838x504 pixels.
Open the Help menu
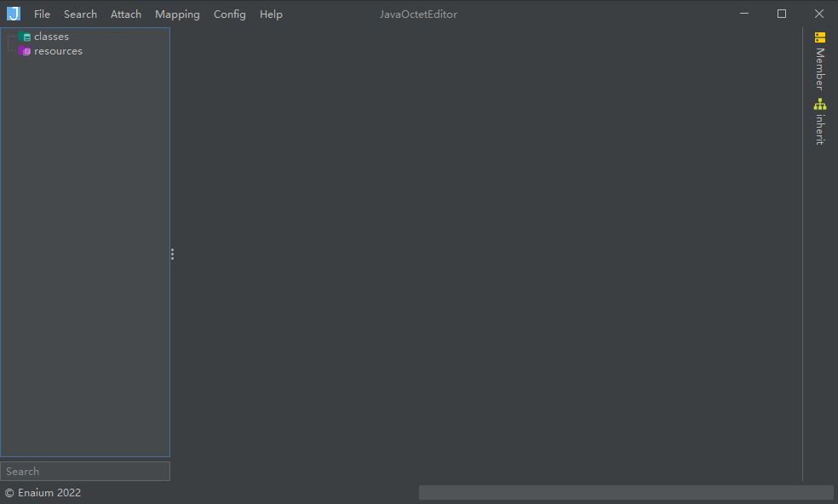[x=271, y=14]
